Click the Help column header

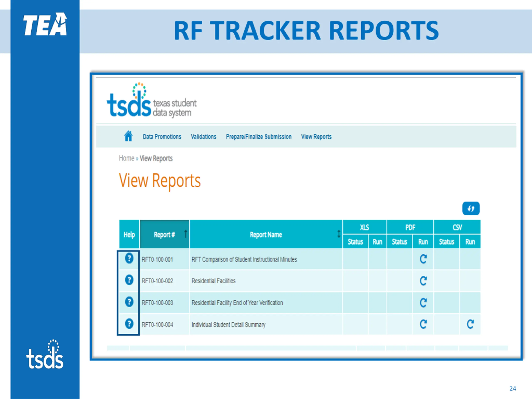[129, 234]
